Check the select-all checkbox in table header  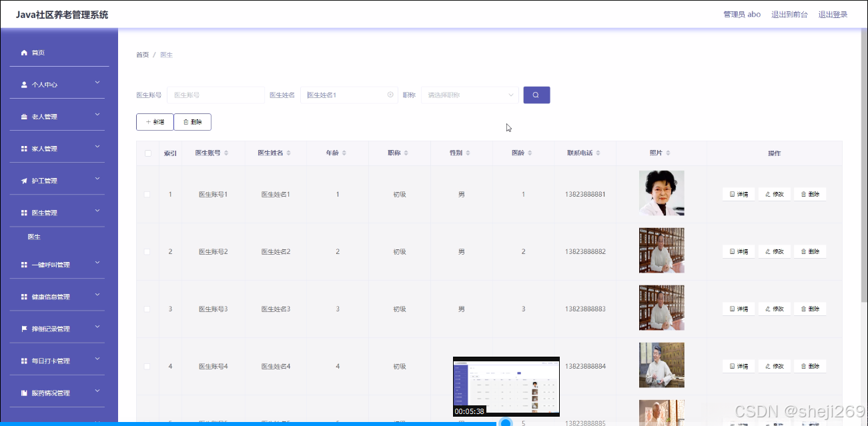[147, 152]
